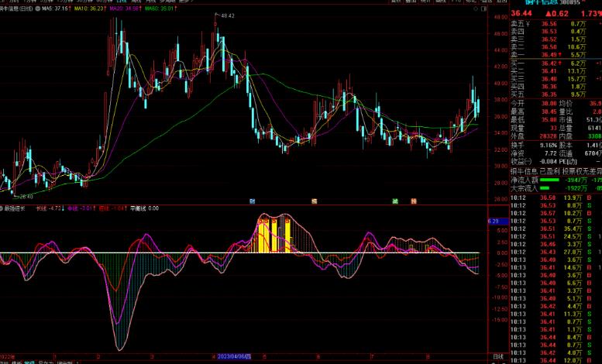Screen dimensions: 602x364
Task: Click the 外盘 value 28328
Action: (548, 136)
